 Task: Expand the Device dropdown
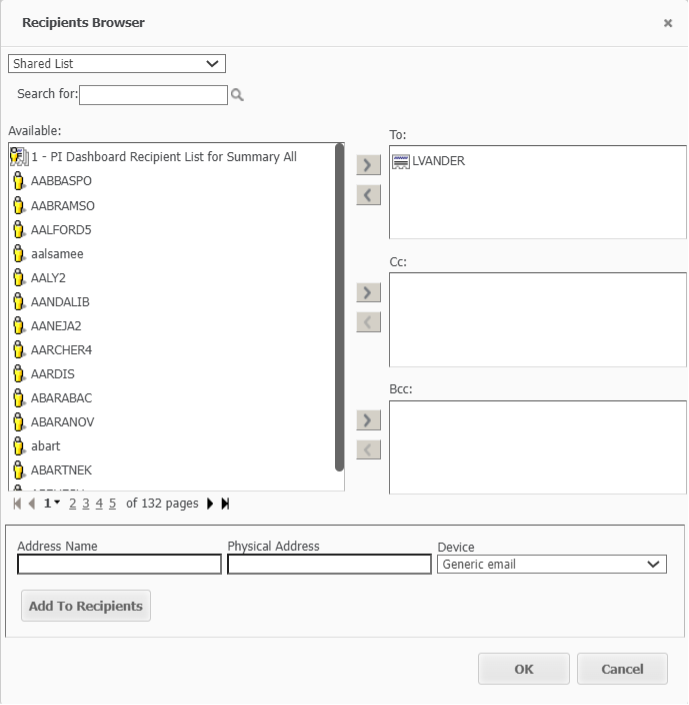click(x=552, y=565)
